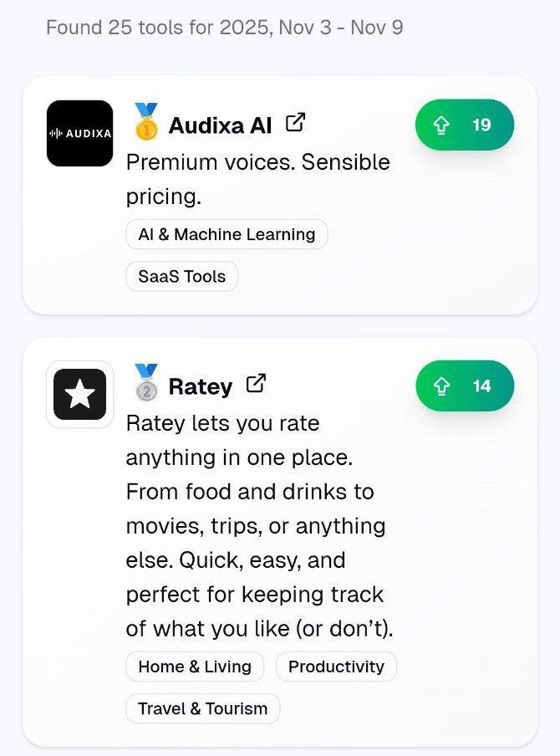
Task: Click the Audixa tagline about premium voices
Action: click(x=257, y=179)
